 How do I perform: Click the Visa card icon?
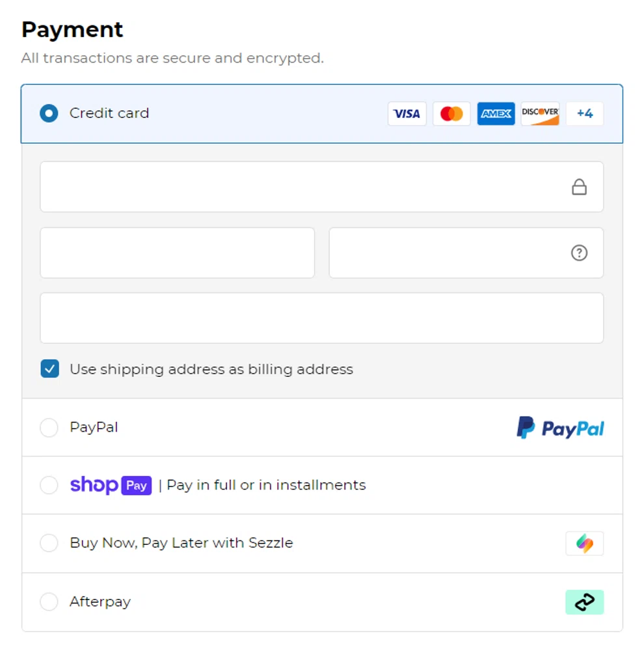(x=407, y=114)
